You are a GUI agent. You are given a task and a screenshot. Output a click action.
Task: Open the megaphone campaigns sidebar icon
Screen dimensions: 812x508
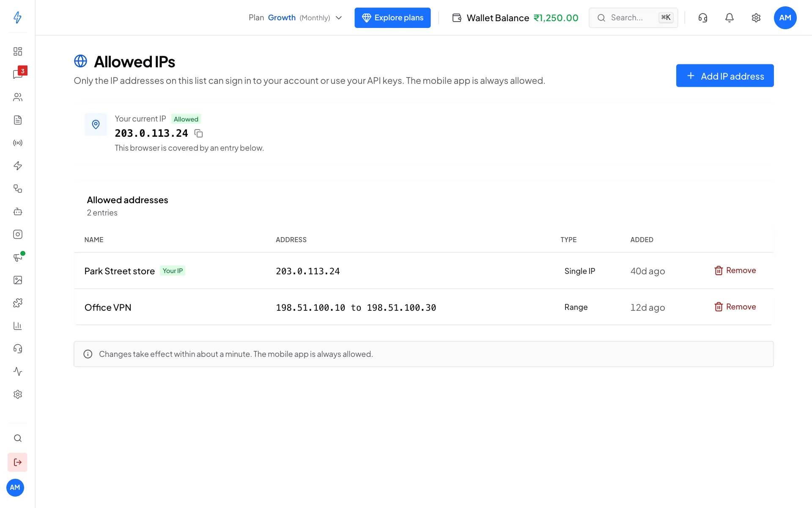(17, 257)
